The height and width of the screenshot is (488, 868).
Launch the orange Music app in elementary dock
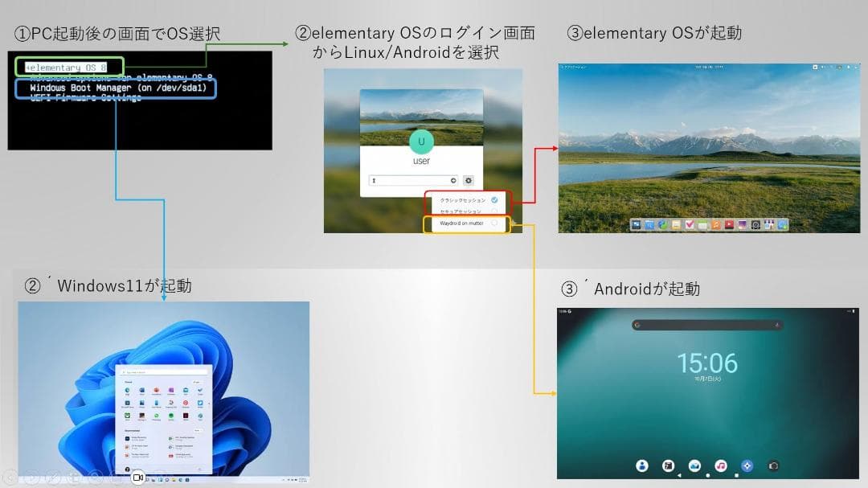coord(716,224)
